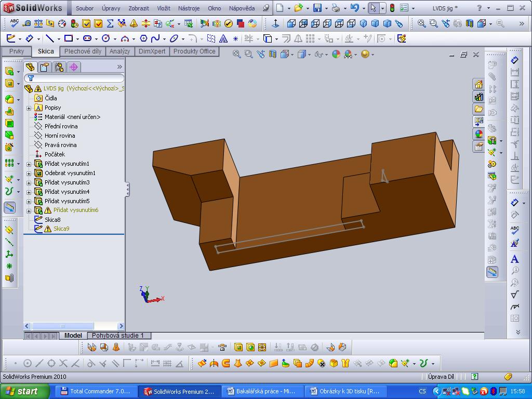Open the DimXpertManager tab icon
532x399 pixels.
pos(74,67)
